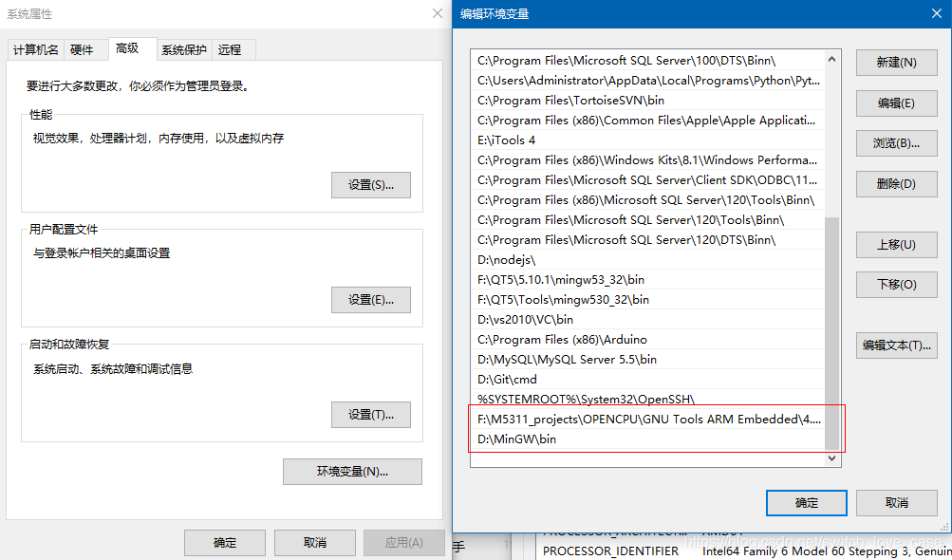The height and width of the screenshot is (560, 952).
Task: Switch to the 计算机名 tab
Action: (x=36, y=49)
